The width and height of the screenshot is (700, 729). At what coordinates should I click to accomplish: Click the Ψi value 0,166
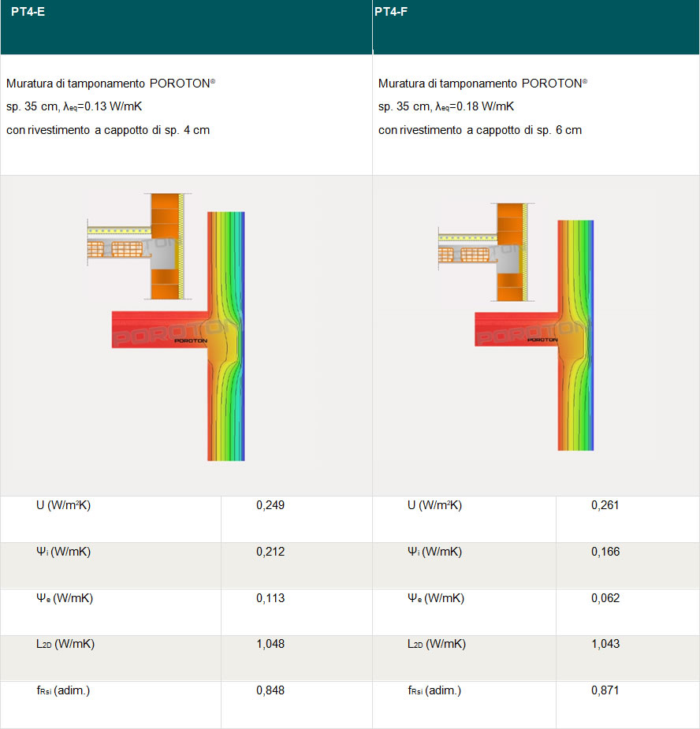tap(605, 552)
